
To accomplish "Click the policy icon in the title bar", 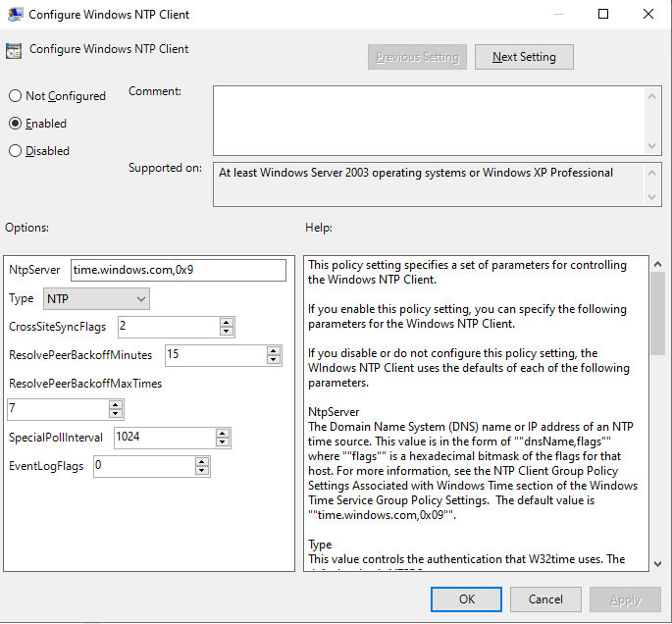I will (14, 15).
